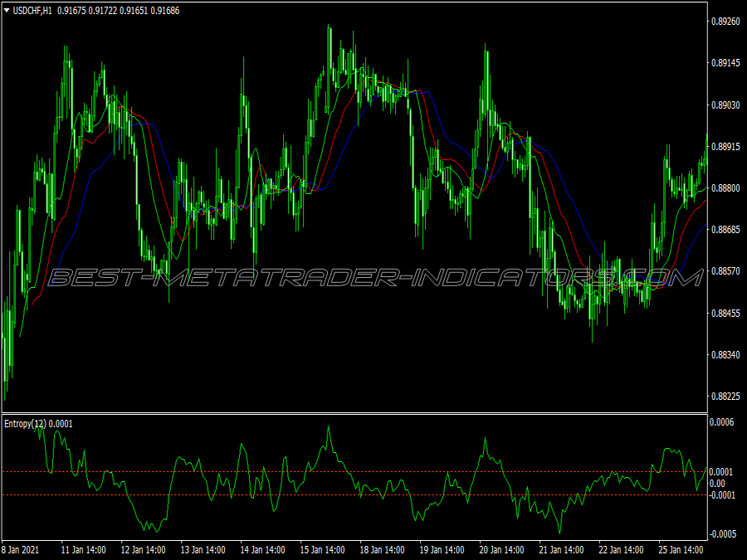Click the 0.89030 price scale value

(x=725, y=105)
